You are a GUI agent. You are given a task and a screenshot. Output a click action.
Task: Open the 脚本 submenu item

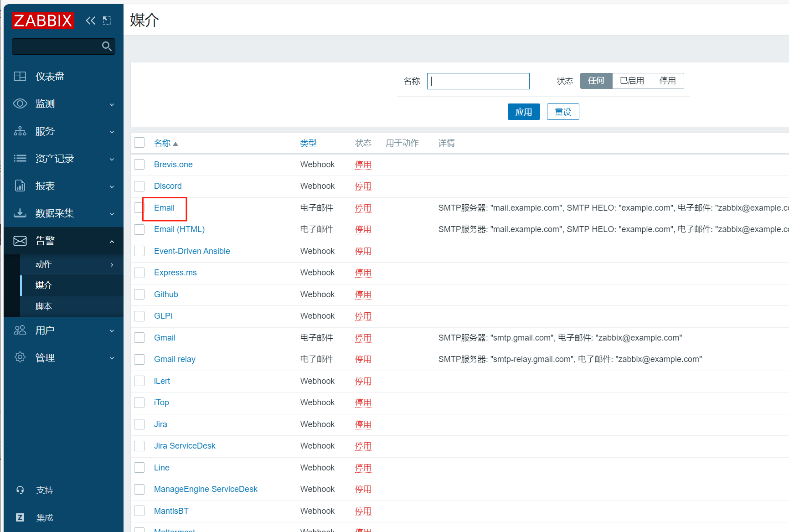coord(72,306)
